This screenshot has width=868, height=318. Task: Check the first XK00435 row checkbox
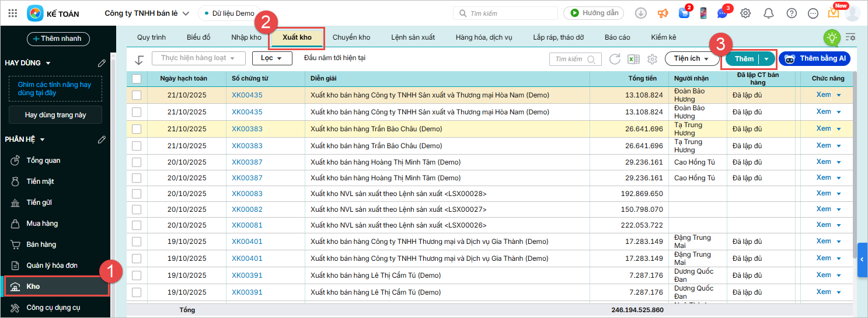coord(137,95)
